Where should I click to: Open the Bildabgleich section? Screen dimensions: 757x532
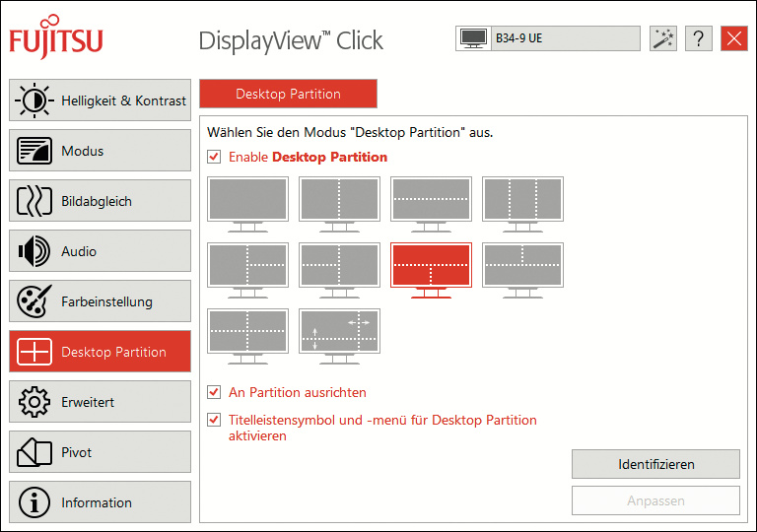coord(100,200)
